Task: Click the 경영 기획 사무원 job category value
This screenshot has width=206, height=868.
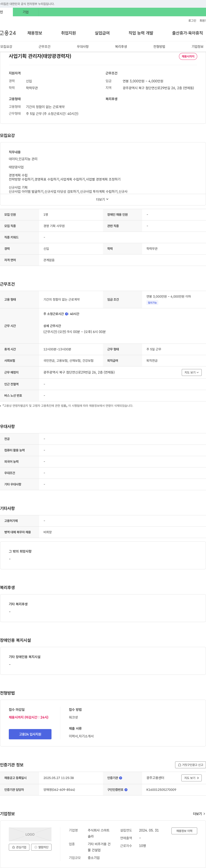Action: tap(54, 226)
